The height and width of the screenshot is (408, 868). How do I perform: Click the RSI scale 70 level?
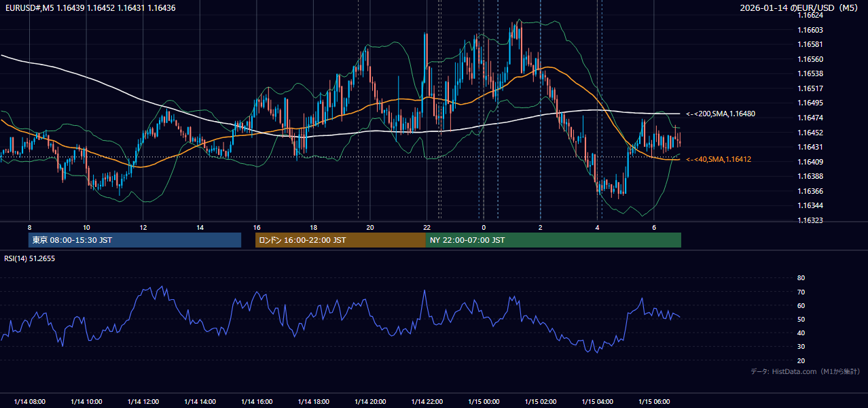coord(801,292)
